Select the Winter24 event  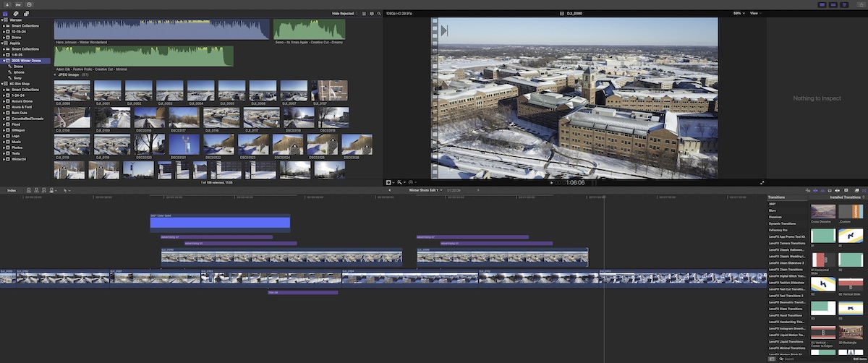click(x=20, y=159)
